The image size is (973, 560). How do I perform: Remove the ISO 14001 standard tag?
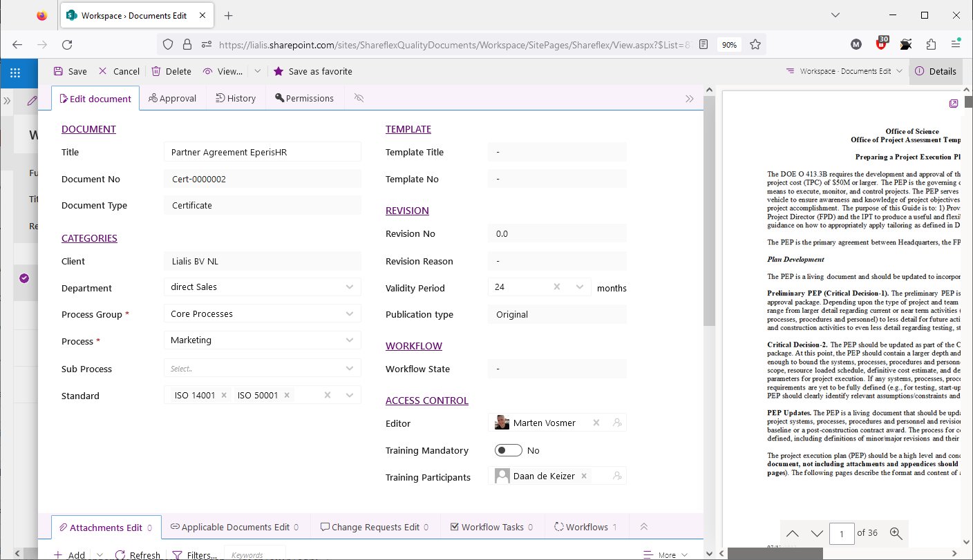coord(224,396)
